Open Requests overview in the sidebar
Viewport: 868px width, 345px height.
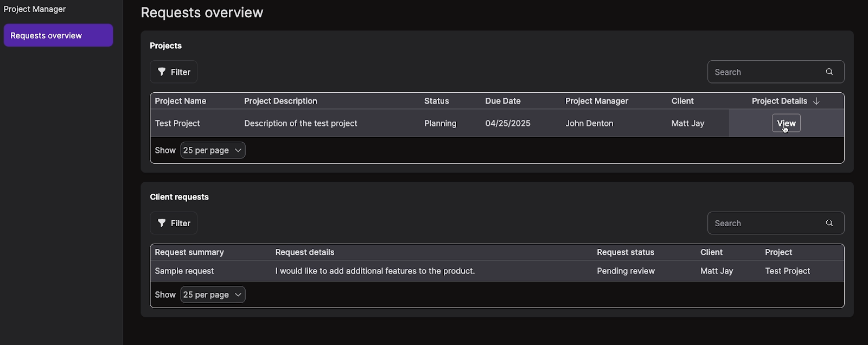click(58, 35)
